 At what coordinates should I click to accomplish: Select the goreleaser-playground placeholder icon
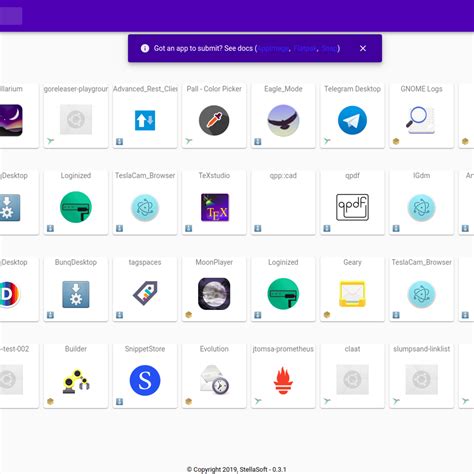(76, 119)
